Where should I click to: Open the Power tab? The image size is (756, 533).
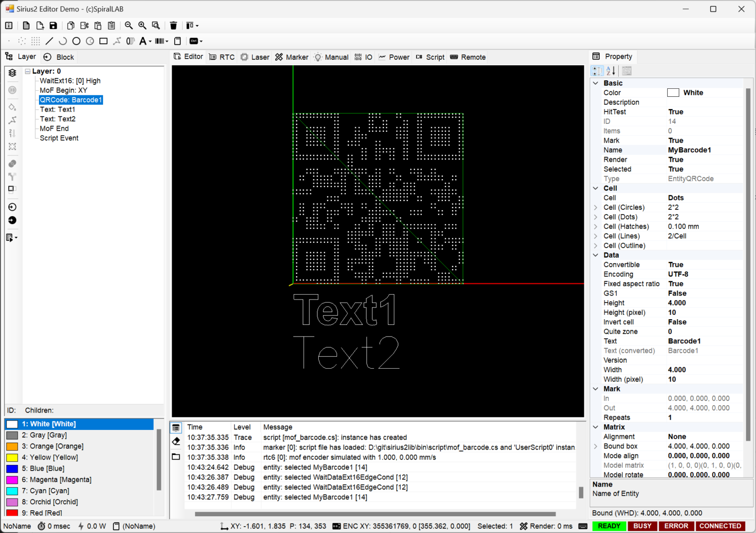pos(394,57)
